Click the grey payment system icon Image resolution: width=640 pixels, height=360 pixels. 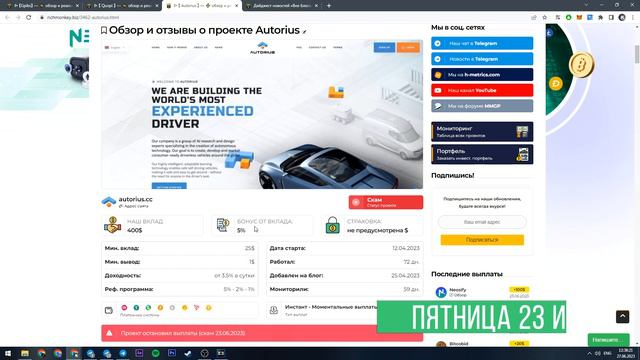172,308
